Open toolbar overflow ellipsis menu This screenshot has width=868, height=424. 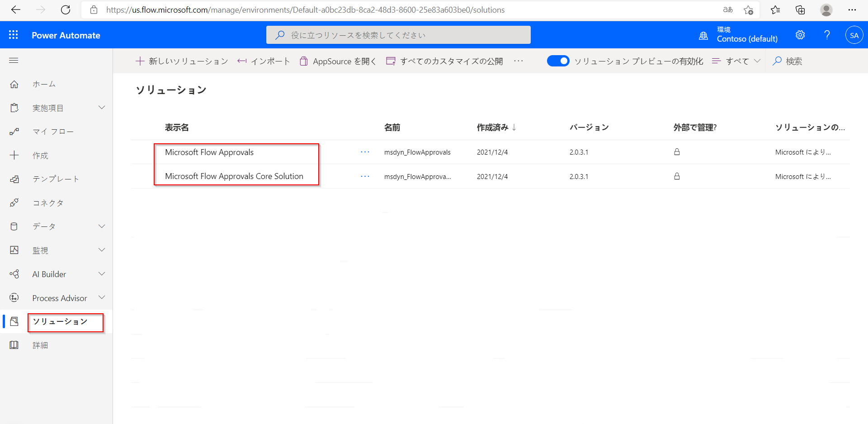click(x=519, y=61)
